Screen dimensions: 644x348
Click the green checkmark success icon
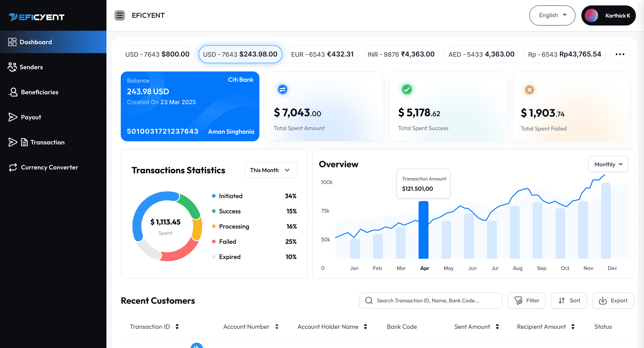point(407,90)
